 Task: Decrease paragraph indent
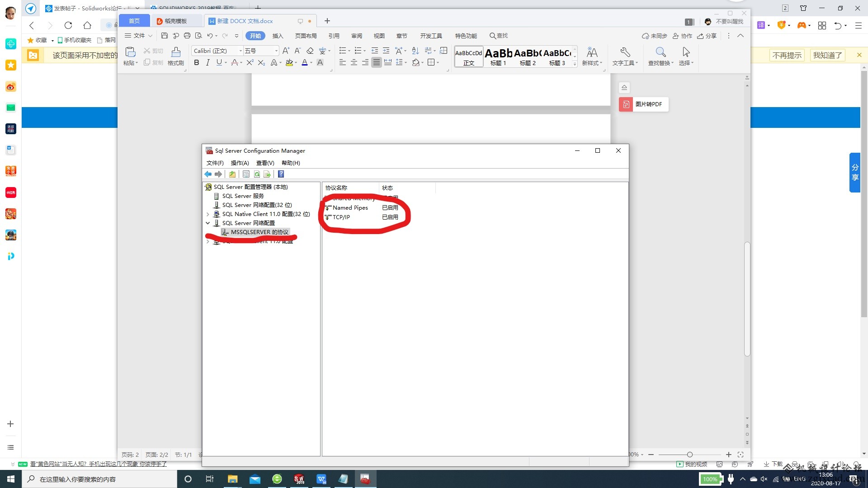click(375, 51)
